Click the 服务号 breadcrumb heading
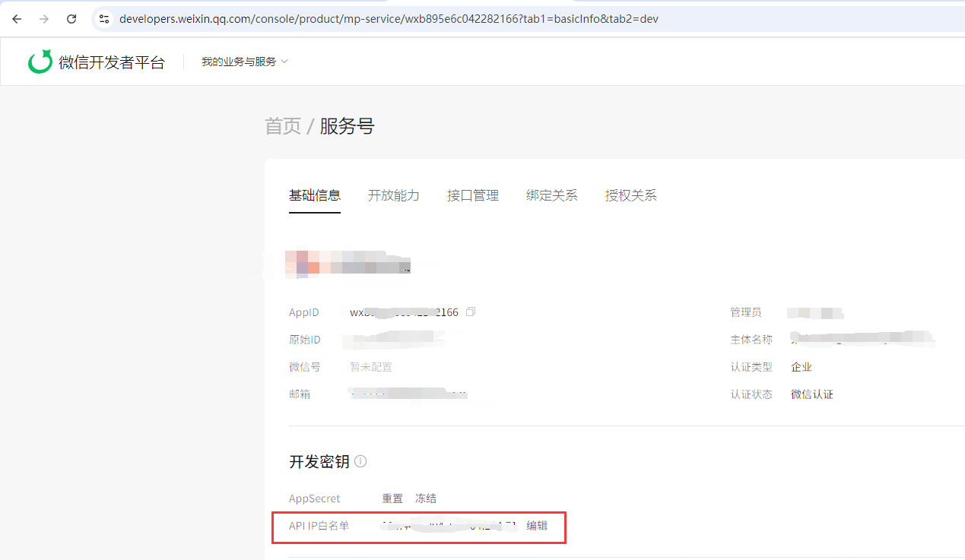 coord(347,126)
